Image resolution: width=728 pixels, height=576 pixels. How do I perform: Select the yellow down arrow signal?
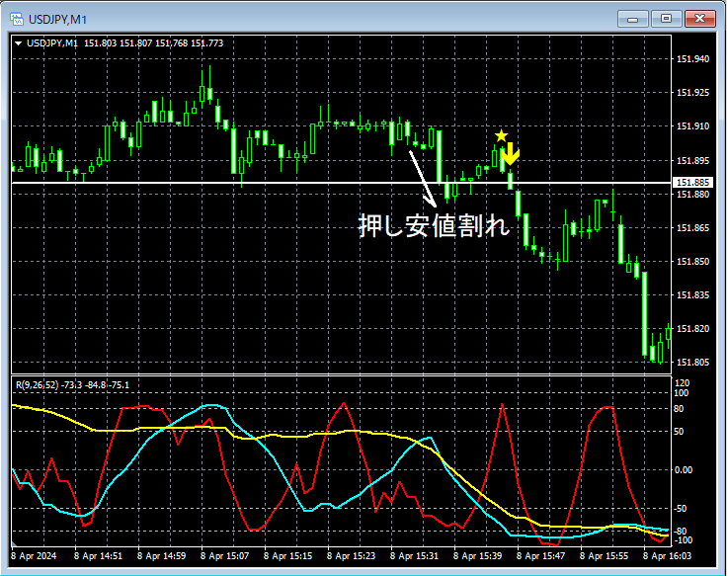(511, 154)
